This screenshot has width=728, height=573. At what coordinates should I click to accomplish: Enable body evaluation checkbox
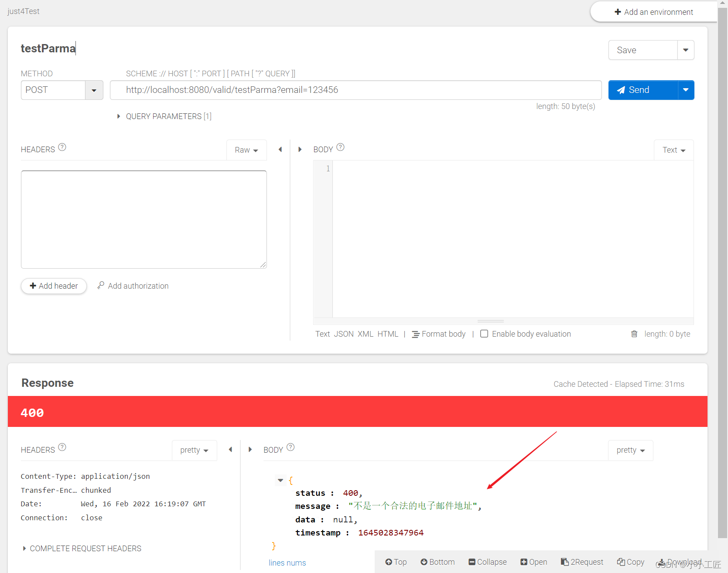click(484, 334)
